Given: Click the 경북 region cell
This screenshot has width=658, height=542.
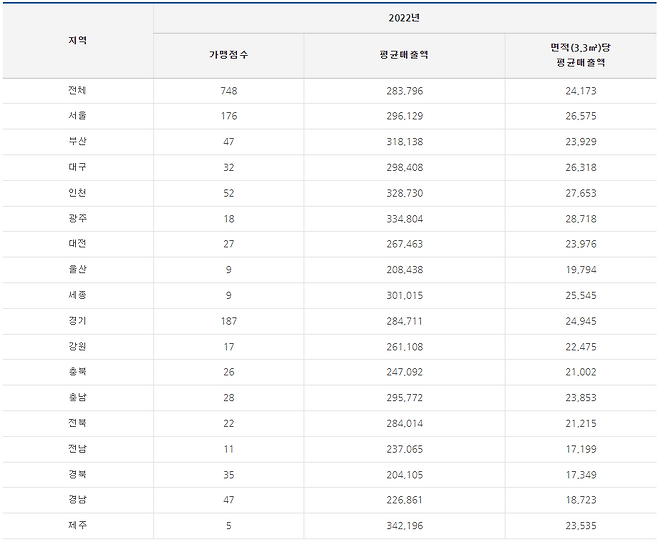Looking at the screenshot, I should 77,475.
